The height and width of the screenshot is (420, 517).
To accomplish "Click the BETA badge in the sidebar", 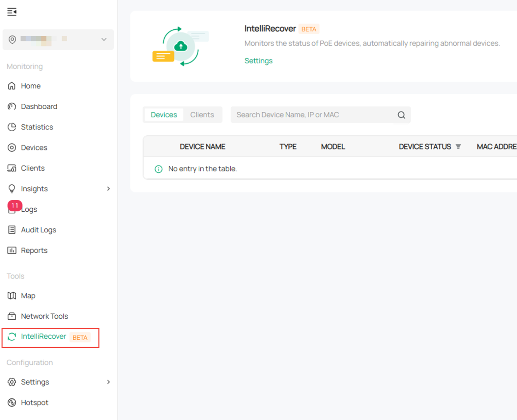I will tap(80, 337).
